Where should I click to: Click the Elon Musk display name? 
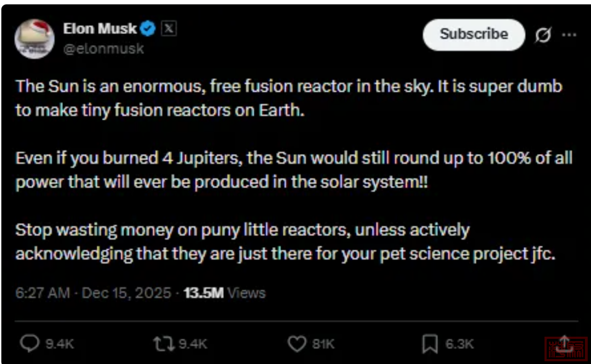click(x=99, y=28)
